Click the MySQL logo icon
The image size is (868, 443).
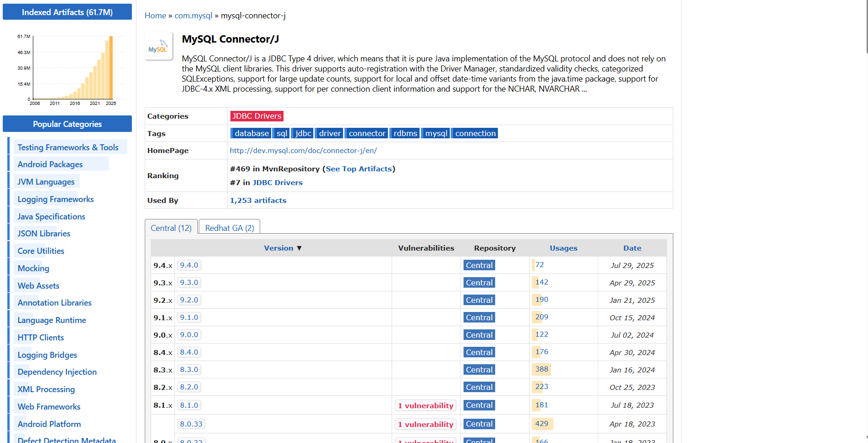point(158,46)
